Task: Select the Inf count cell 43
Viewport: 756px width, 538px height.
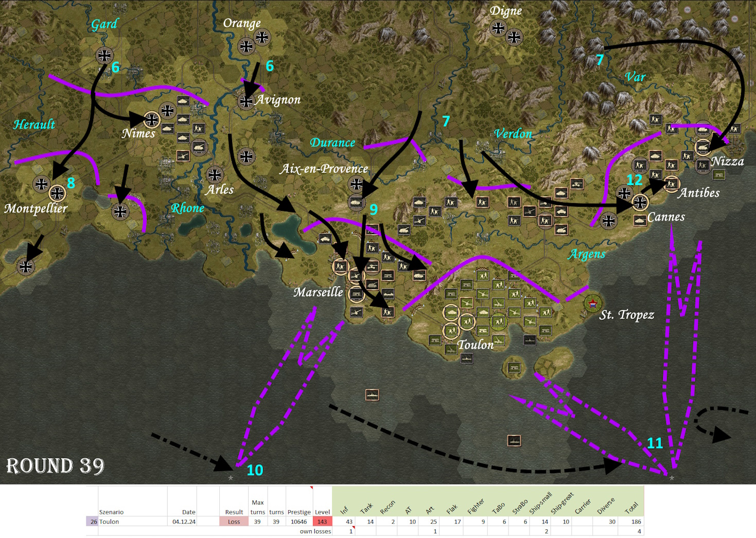Action: click(344, 522)
